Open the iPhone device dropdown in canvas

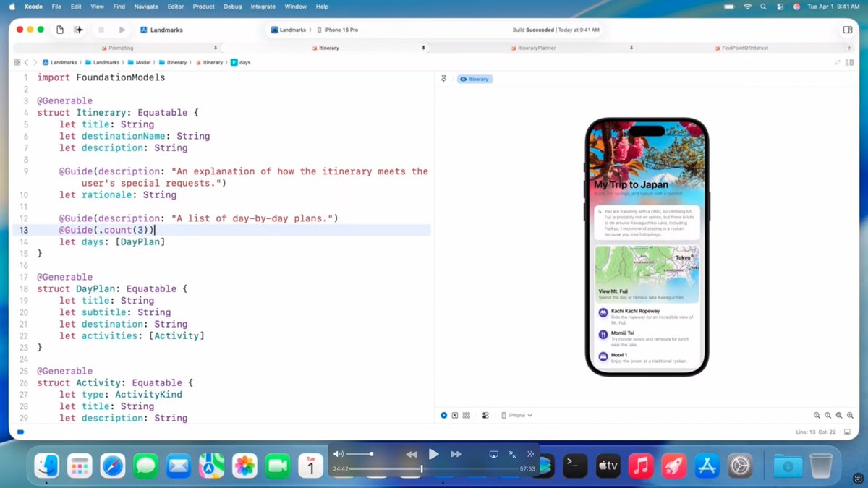click(x=516, y=415)
